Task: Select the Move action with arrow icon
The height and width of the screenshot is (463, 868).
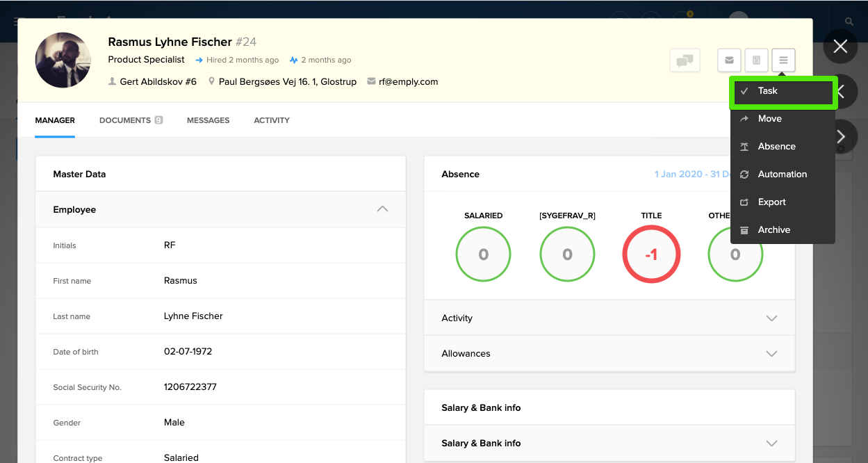Action: [769, 118]
